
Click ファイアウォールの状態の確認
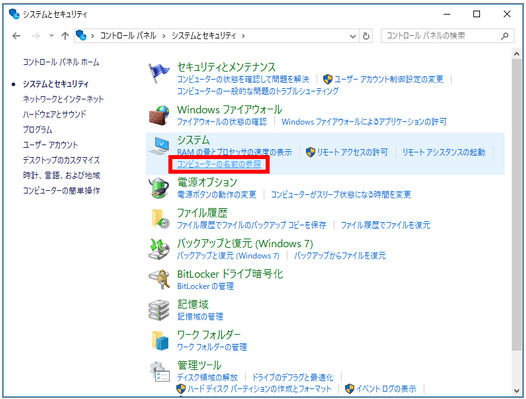(222, 121)
